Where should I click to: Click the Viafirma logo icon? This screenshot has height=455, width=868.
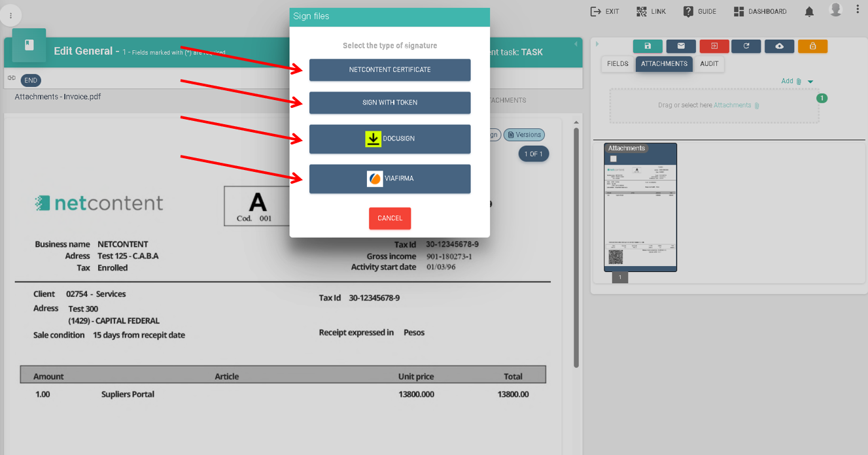(x=375, y=178)
